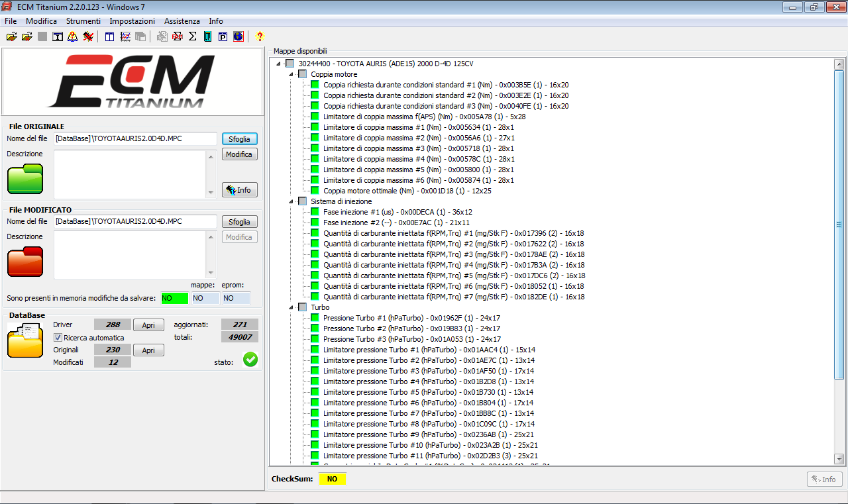This screenshot has width=848, height=504.
Task: Click the red modified file folder icon
Action: click(x=25, y=262)
